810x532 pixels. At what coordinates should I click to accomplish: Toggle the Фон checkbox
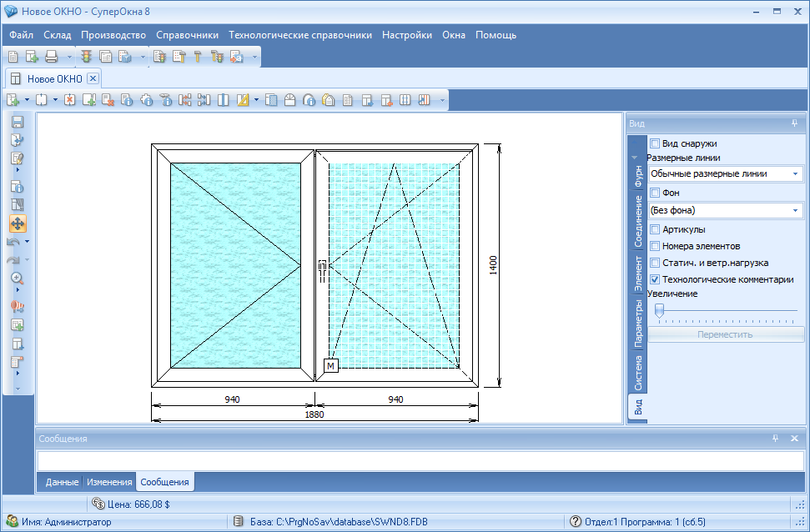click(655, 193)
